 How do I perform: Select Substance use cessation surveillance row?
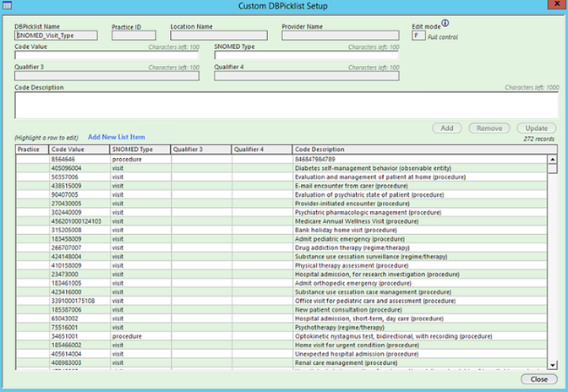coord(281,257)
